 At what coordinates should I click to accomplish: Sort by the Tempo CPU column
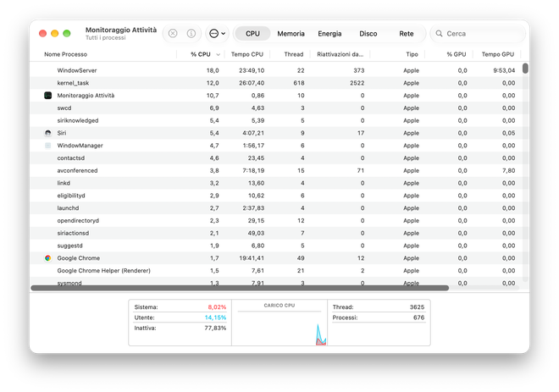[247, 54]
